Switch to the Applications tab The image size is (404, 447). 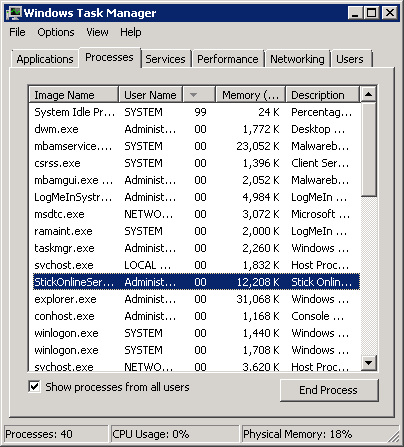click(45, 59)
